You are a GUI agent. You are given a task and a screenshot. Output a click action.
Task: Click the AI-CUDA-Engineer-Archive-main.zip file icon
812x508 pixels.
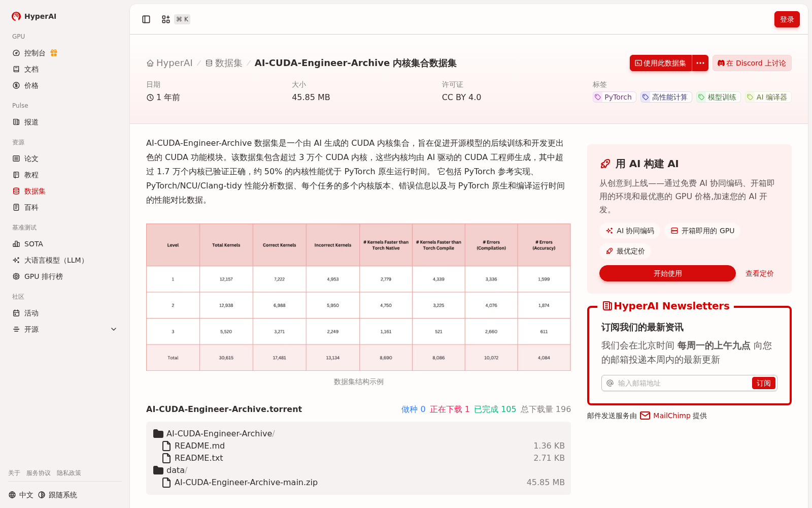click(x=166, y=482)
